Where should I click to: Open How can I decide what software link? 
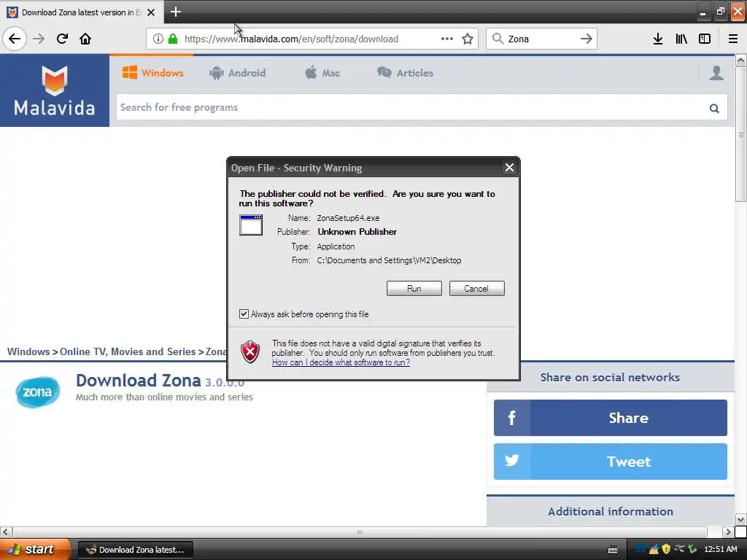pos(341,362)
